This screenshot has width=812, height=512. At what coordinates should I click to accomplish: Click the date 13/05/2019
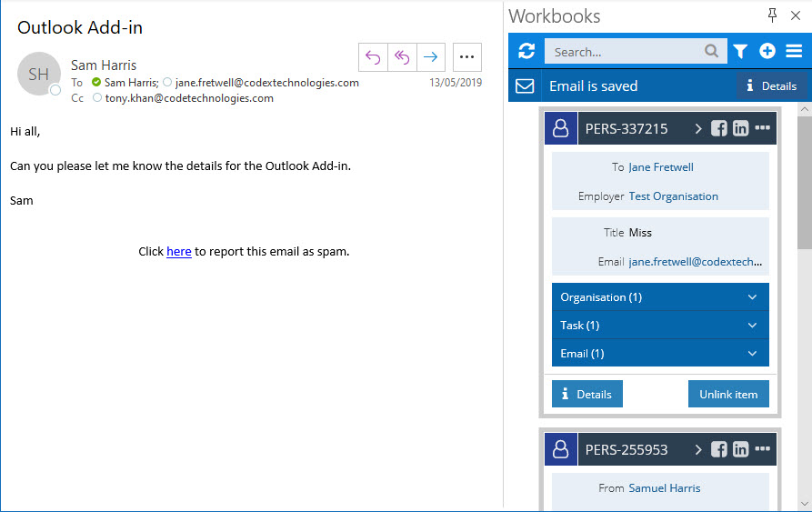click(x=456, y=83)
